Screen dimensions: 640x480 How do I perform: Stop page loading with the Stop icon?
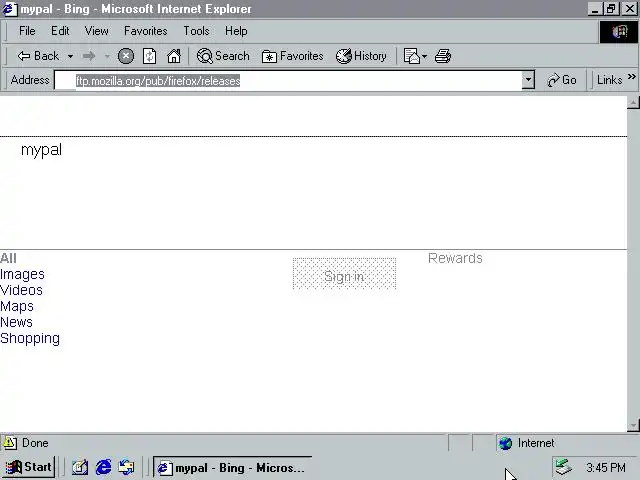[126, 56]
